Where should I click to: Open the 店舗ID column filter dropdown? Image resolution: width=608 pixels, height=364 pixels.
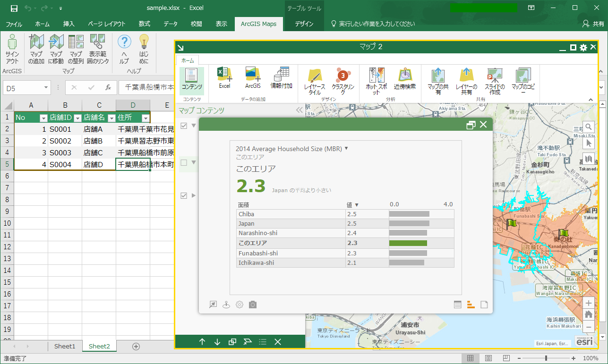pyautogui.click(x=77, y=118)
